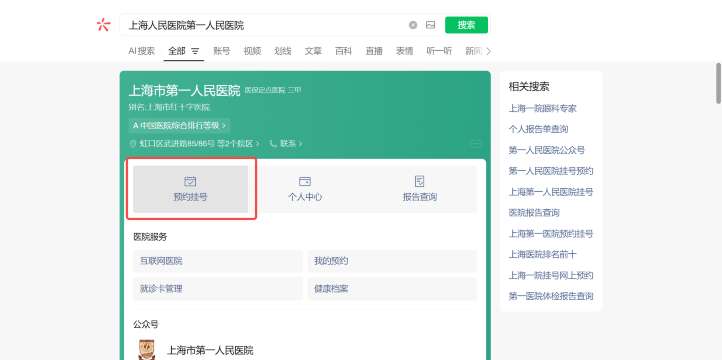Open 上海市第一人民医院 official account name
This screenshot has height=360, width=722.
click(x=210, y=350)
